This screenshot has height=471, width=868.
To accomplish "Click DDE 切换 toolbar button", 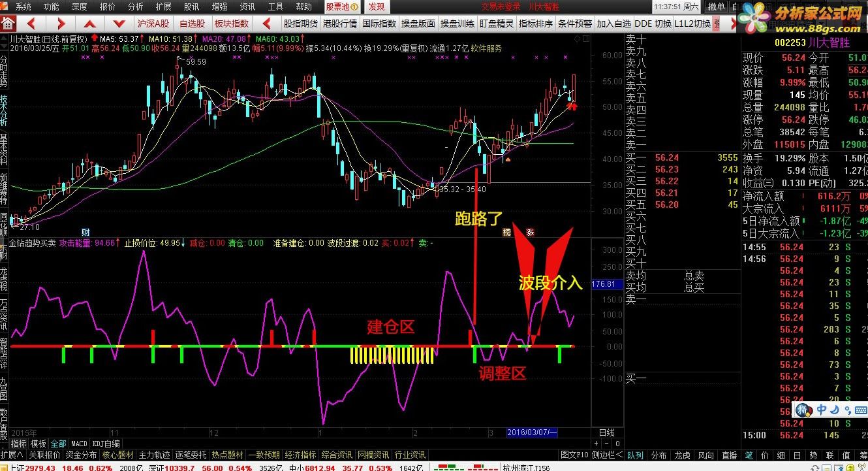I will coord(653,24).
